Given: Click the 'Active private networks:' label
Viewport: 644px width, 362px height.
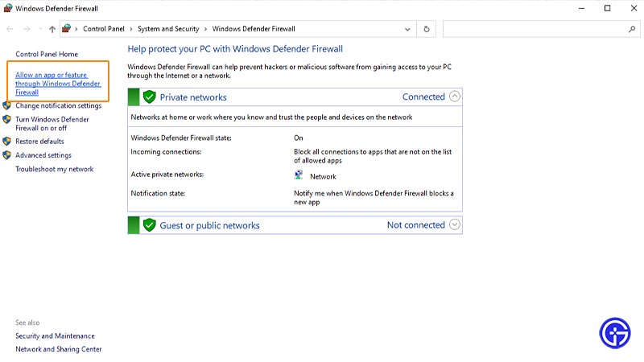Looking at the screenshot, I should [167, 175].
